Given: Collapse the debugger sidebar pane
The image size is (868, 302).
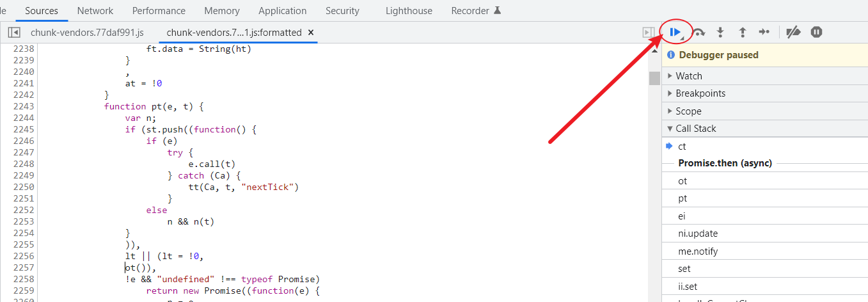Looking at the screenshot, I should pos(648,32).
